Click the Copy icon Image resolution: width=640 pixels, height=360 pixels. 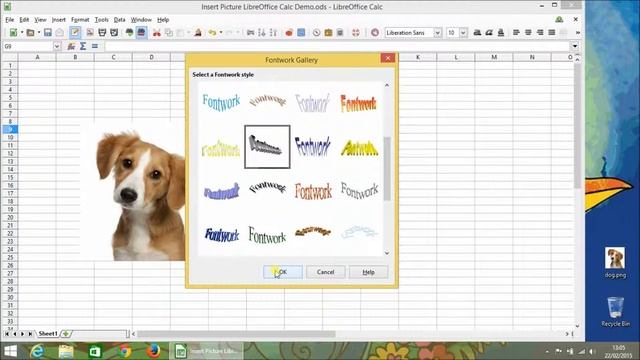click(169, 33)
